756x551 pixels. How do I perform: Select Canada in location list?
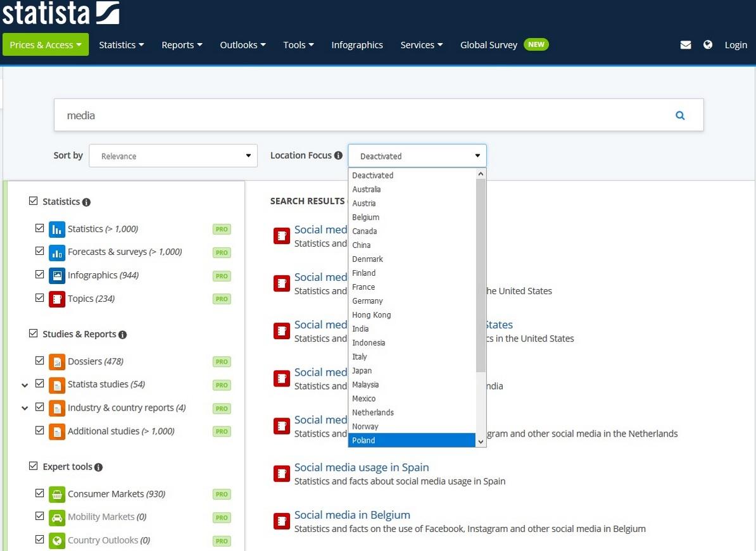[x=412, y=231]
